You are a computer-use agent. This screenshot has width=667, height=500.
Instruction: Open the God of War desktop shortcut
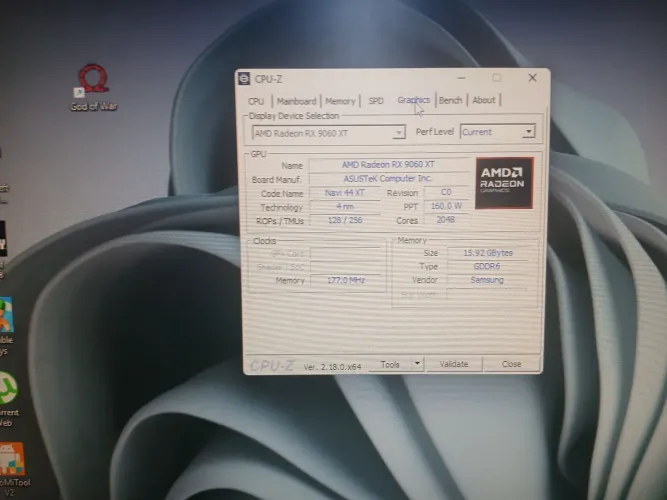coord(93,87)
